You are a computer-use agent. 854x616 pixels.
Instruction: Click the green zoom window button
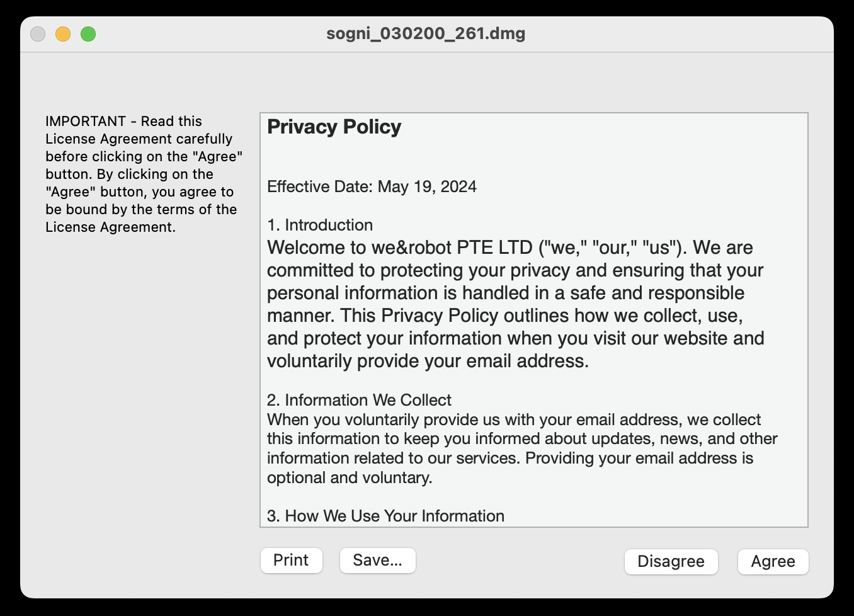pos(88,34)
